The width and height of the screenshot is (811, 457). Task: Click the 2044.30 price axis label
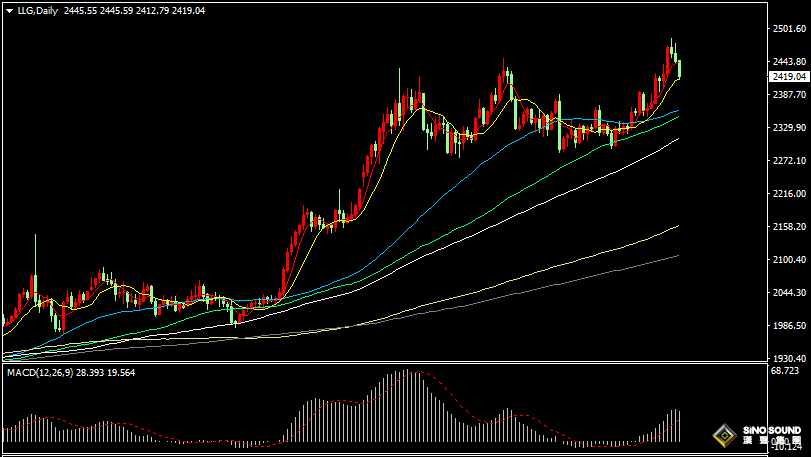[789, 293]
